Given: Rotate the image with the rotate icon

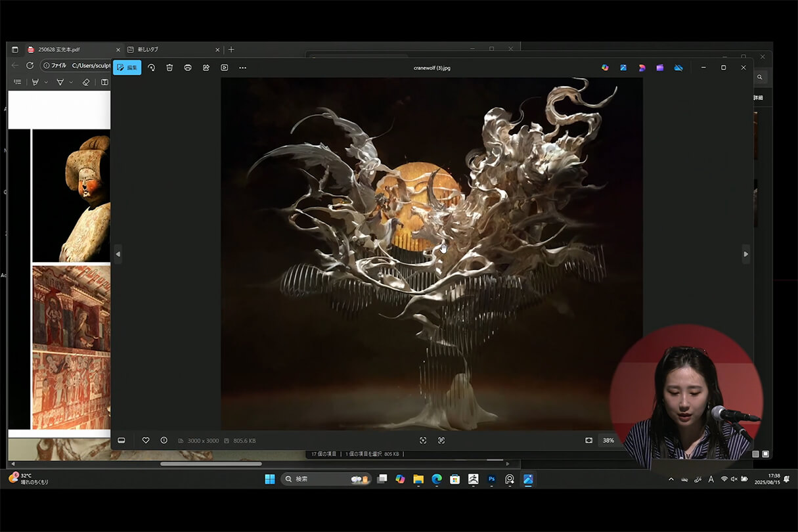Looking at the screenshot, I should coord(151,68).
